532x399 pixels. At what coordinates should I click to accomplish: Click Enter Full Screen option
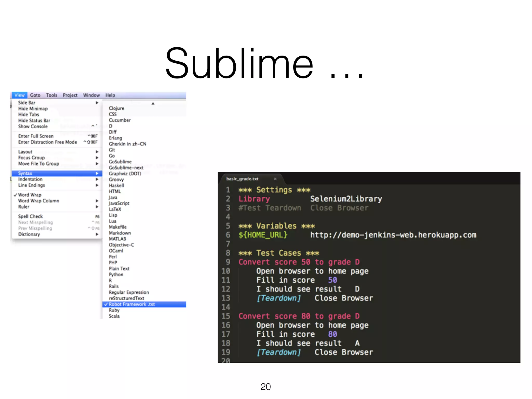click(x=36, y=136)
